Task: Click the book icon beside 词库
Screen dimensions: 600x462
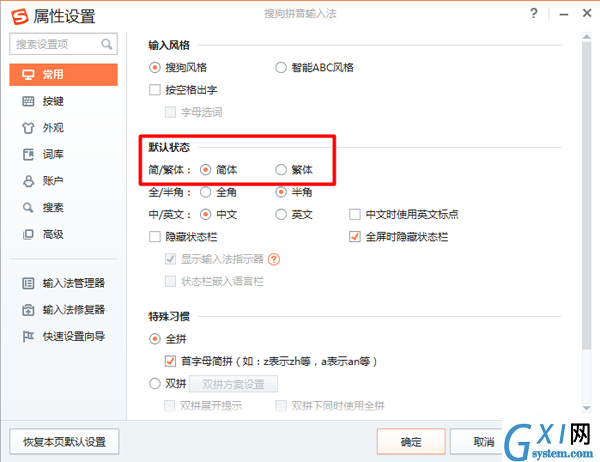Action: (x=28, y=155)
